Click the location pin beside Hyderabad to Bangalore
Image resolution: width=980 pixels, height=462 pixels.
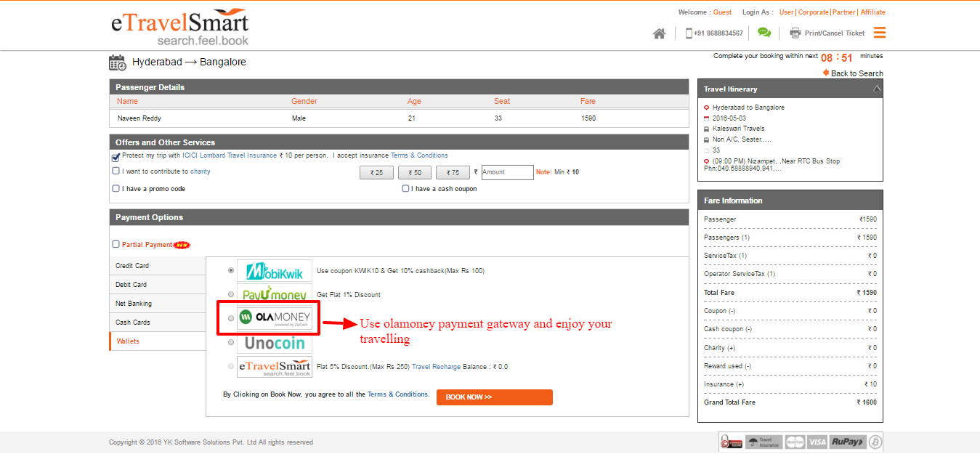(x=707, y=108)
